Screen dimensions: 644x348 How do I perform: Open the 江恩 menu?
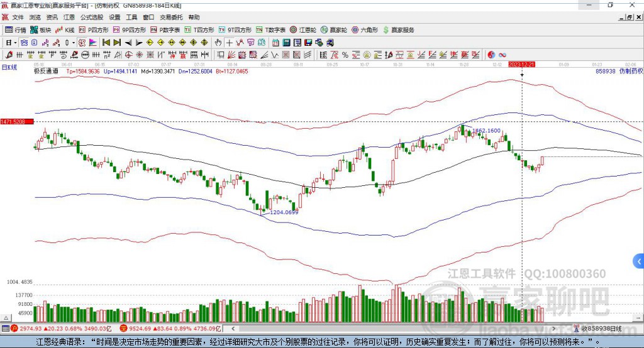[69, 17]
